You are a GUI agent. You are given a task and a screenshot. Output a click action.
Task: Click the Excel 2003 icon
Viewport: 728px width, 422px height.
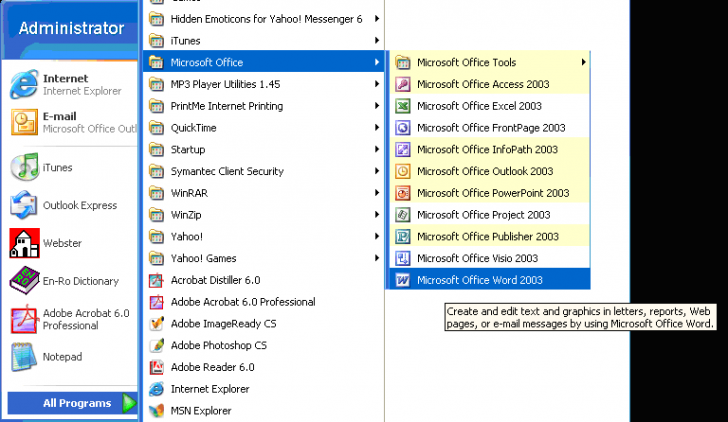(403, 106)
